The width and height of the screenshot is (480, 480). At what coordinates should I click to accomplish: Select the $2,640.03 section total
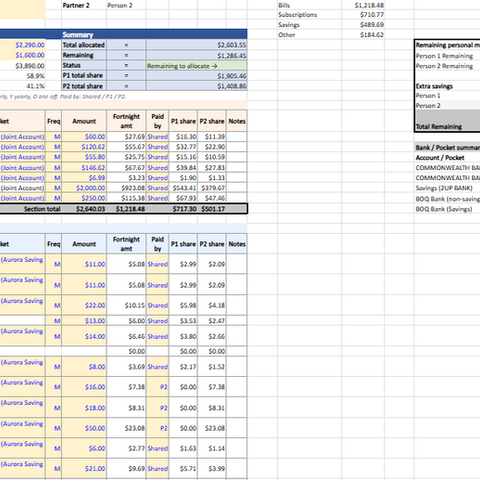84,209
